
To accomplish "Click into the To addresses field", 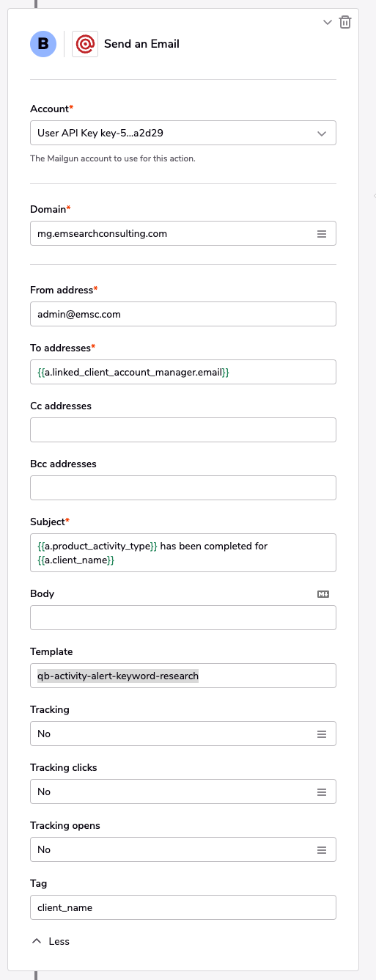I will click(183, 372).
